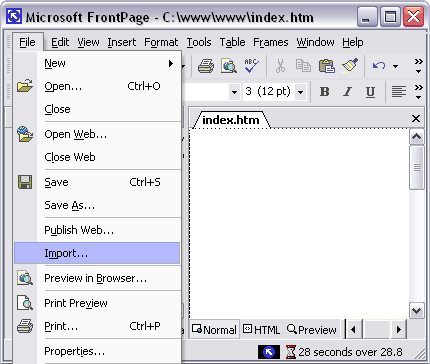
Task: Switch to HTML view tab
Action: (x=261, y=330)
